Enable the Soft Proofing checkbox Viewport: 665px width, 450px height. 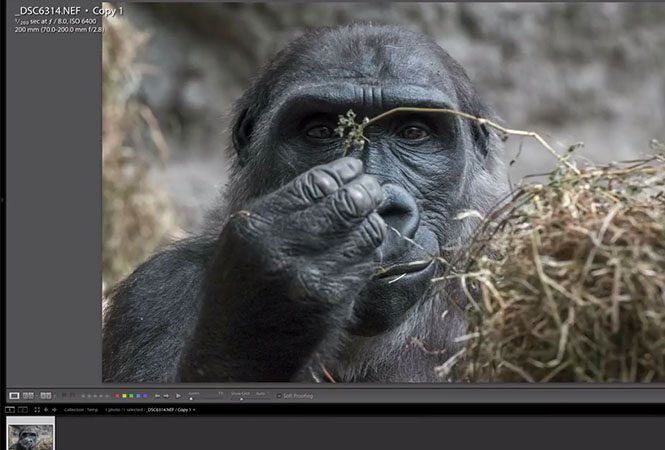279,396
